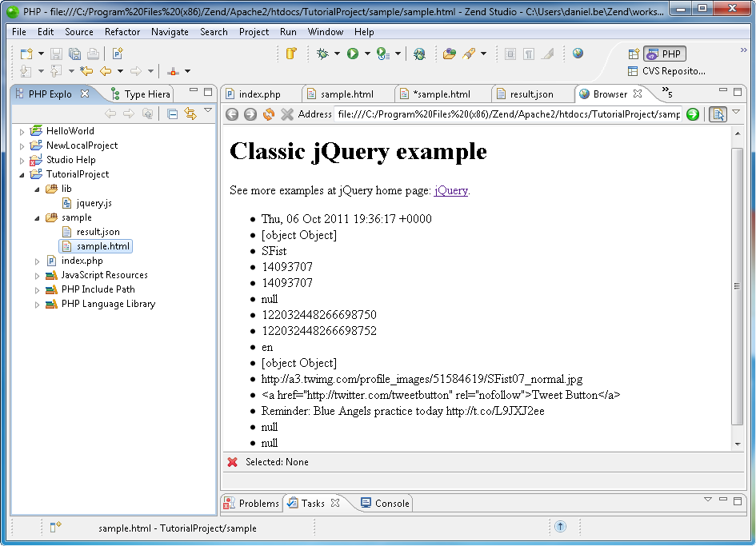
Task: Click the scroll down arrow in Browser
Action: (737, 444)
